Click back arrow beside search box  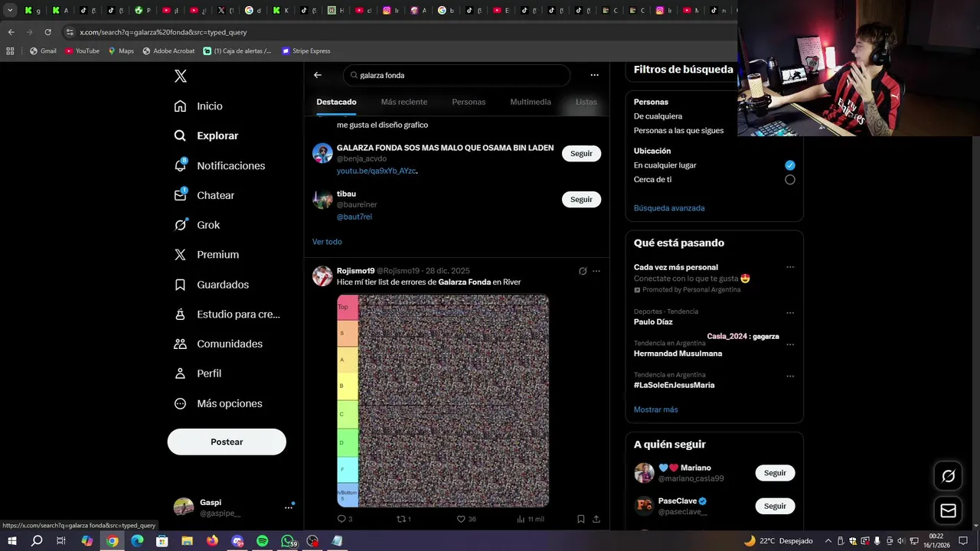318,75
